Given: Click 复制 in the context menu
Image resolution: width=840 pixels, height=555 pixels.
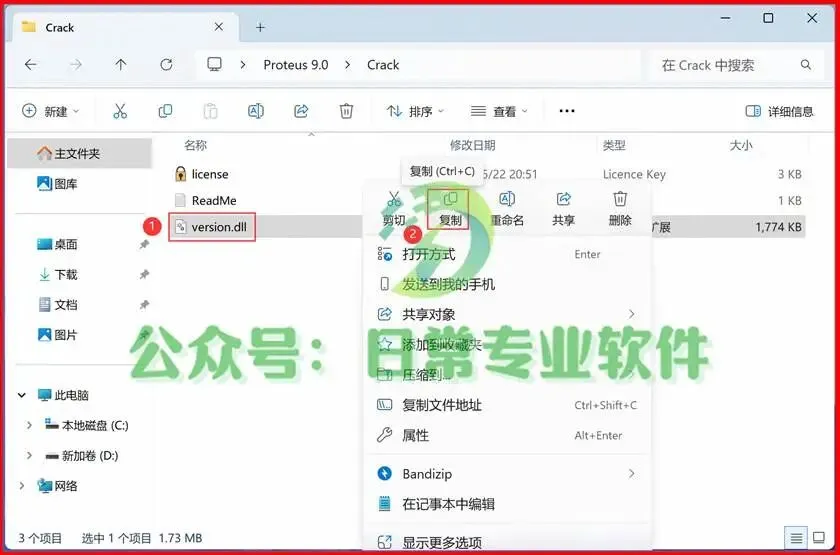Looking at the screenshot, I should (x=449, y=208).
